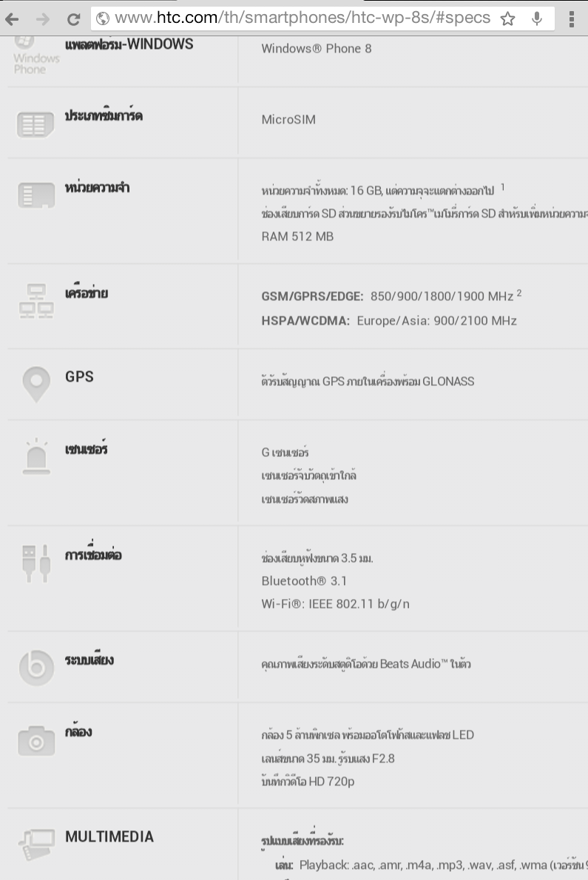
Task: Click the memory card icon
Action: tap(36, 195)
